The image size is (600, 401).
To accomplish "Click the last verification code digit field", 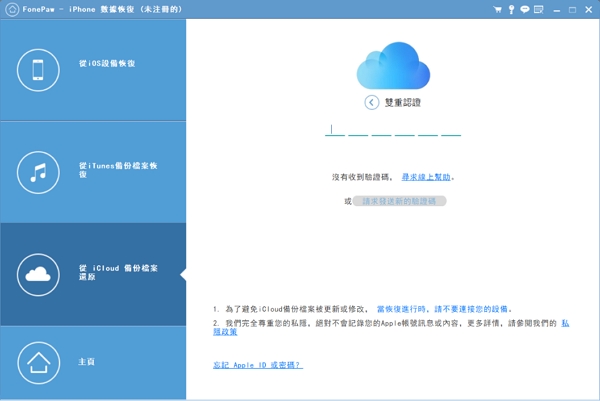I will click(451, 129).
